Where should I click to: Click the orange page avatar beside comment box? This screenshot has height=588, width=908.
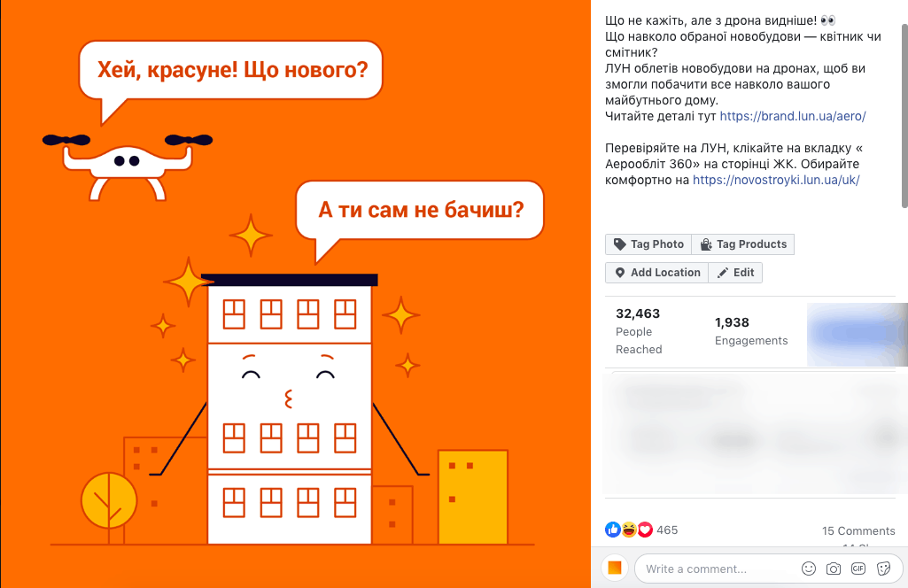point(615,568)
